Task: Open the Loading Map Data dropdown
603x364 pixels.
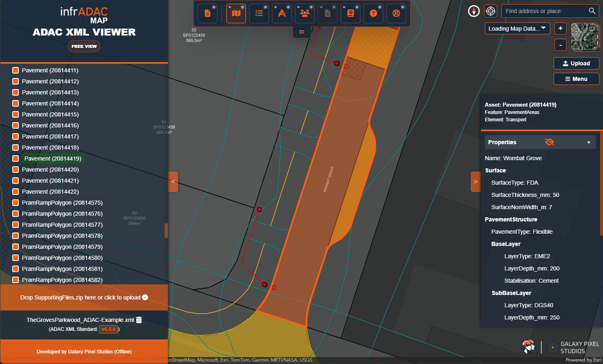Action: point(517,29)
